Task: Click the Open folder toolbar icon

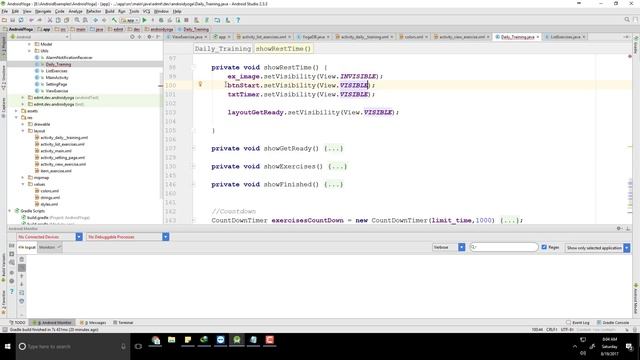Action: pos(4,20)
